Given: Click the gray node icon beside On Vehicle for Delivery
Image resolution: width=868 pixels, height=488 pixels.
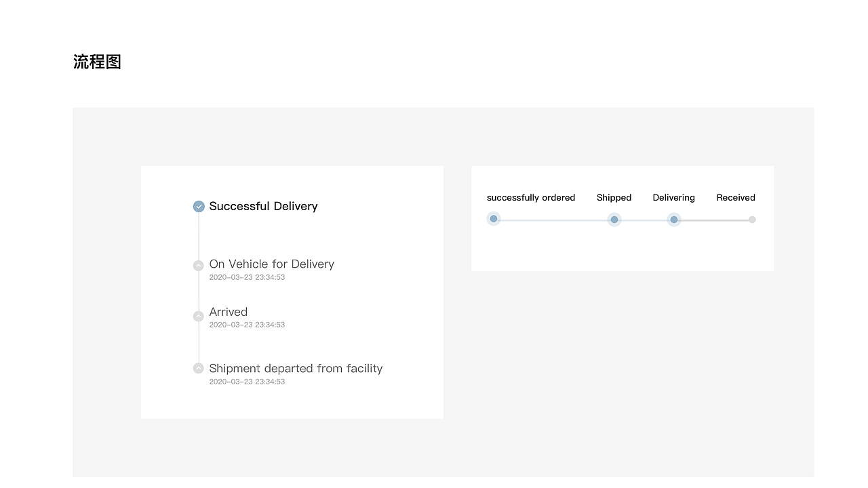Looking at the screenshot, I should 199,266.
